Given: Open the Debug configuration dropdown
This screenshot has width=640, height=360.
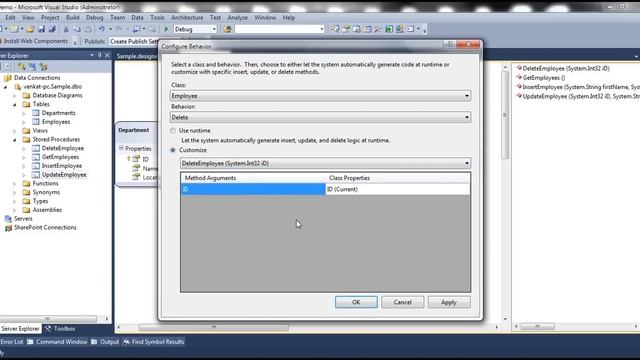Looking at the screenshot, I should (x=196, y=29).
